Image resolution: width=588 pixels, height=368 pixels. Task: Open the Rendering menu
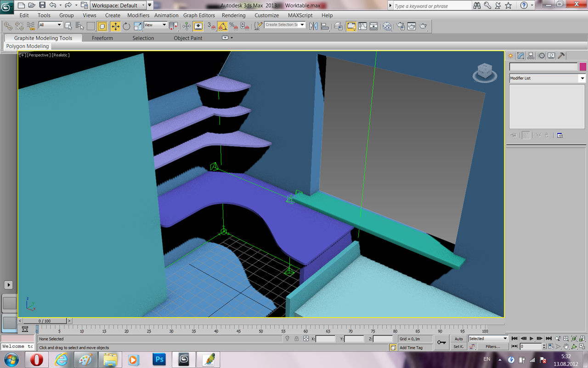(233, 15)
